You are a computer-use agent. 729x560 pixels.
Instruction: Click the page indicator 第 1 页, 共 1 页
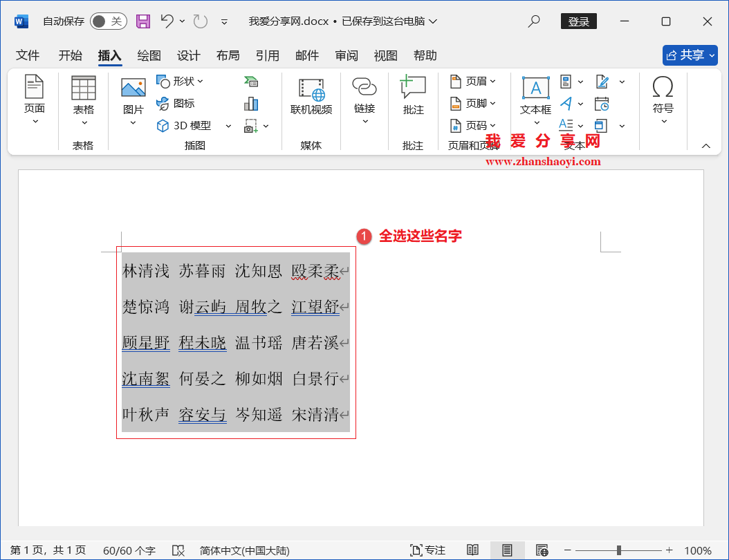[x=48, y=550]
